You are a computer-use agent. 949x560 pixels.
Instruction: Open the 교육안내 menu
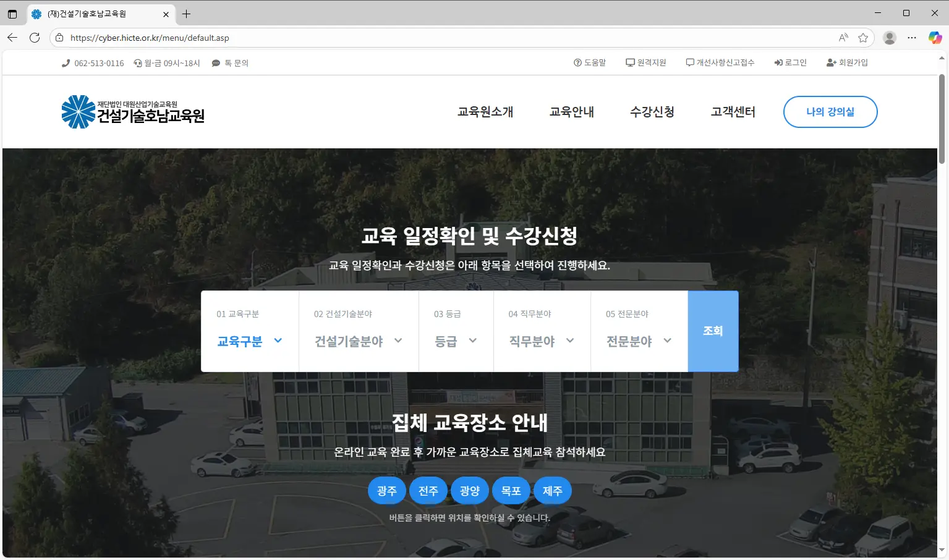click(572, 112)
